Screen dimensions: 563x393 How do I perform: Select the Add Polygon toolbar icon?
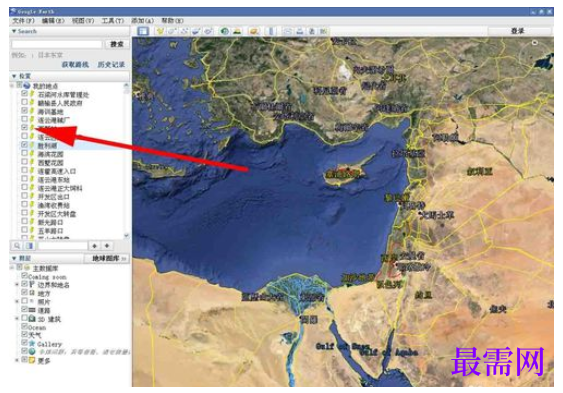point(172,31)
